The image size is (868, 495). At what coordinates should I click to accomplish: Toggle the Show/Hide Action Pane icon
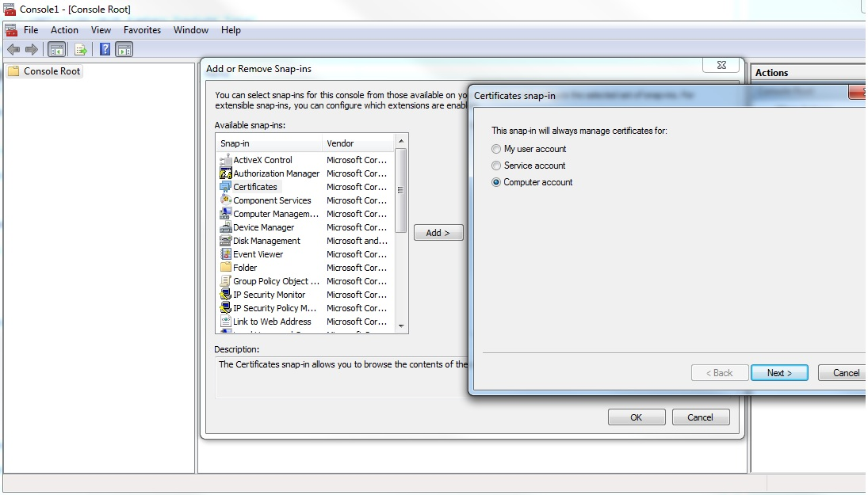click(124, 50)
